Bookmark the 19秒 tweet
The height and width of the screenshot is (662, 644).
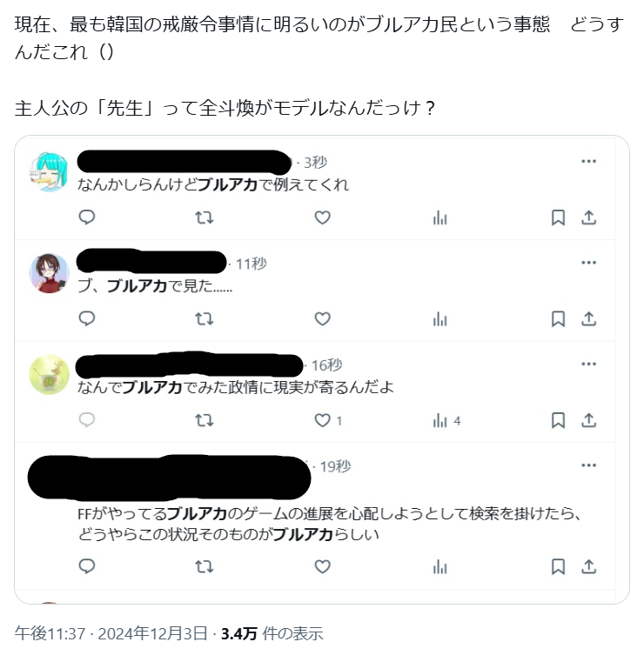coord(558,566)
